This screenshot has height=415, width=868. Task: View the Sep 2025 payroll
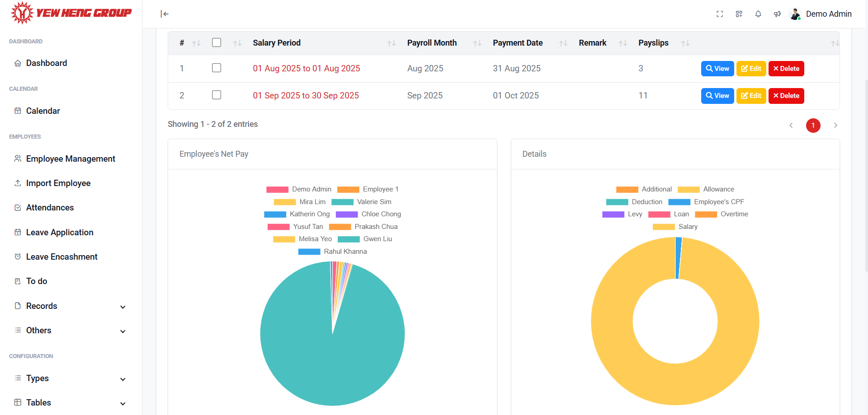[717, 96]
